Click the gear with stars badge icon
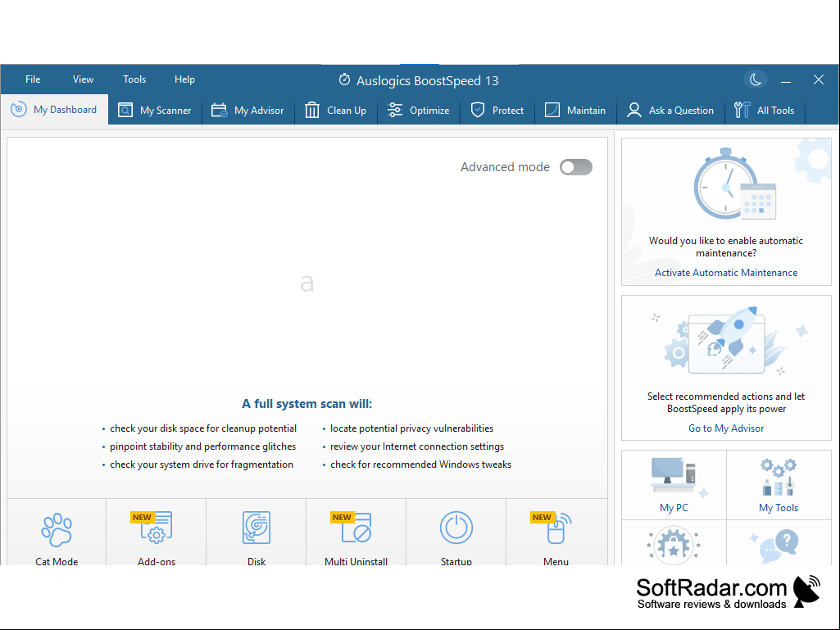Image resolution: width=840 pixels, height=630 pixels. (674, 544)
